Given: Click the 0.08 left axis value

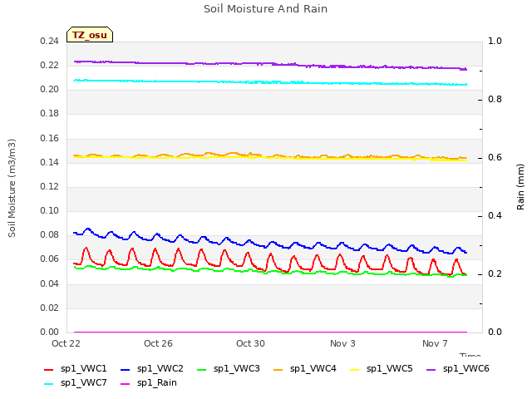Looking at the screenshot, I should 50,234.
